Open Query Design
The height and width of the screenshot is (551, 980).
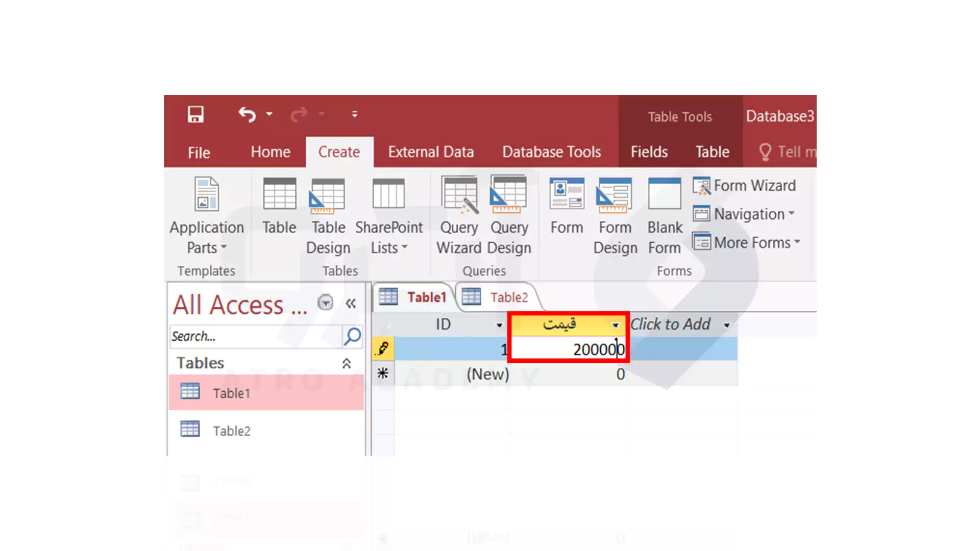(x=509, y=216)
